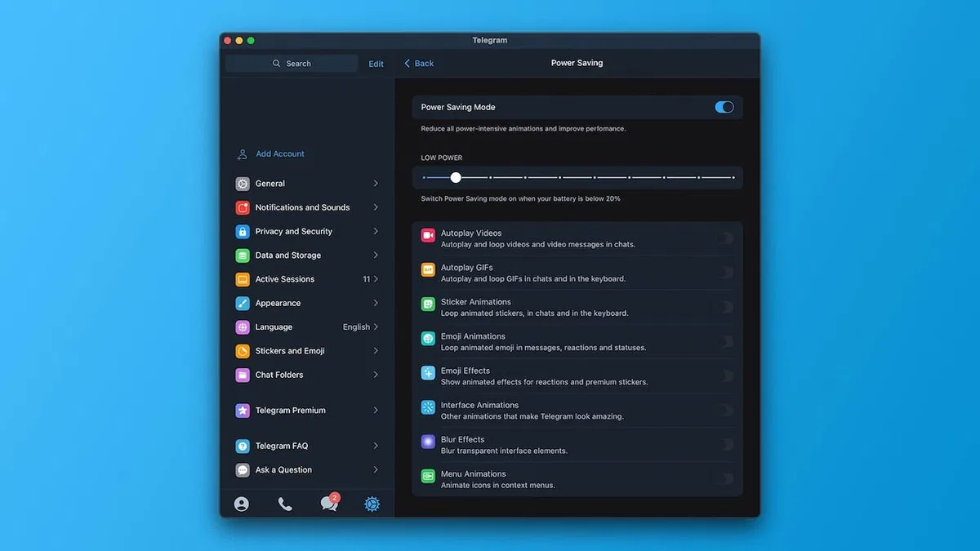Click the Autoplay GIFs icon
The width and height of the screenshot is (980, 551).
428,269
